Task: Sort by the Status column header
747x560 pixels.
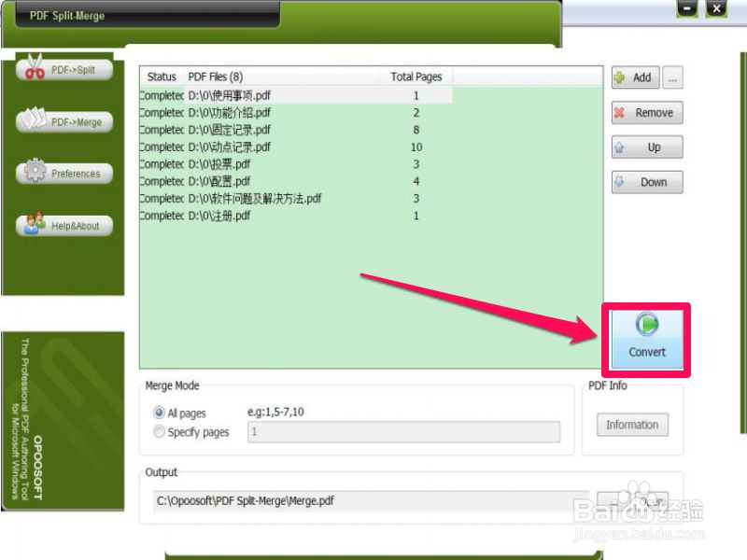Action: (x=162, y=77)
